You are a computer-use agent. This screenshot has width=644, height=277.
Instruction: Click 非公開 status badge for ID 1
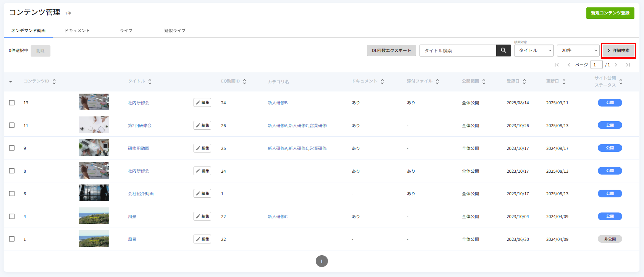(610, 239)
